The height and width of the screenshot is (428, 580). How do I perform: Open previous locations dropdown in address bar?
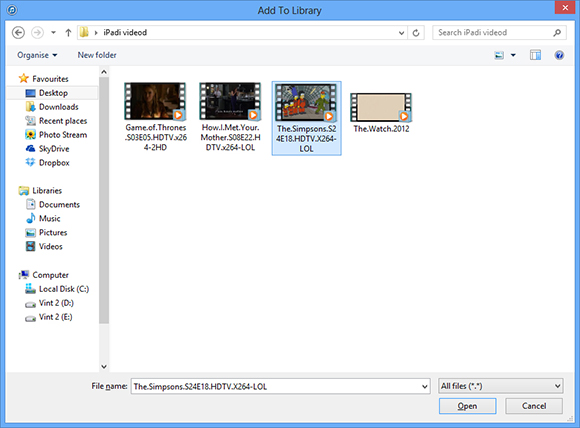[401, 33]
